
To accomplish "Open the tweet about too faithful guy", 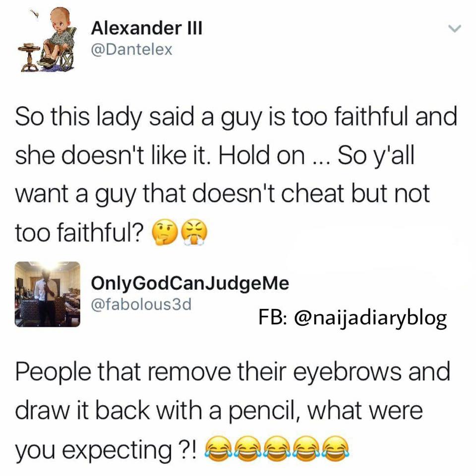I will [236, 175].
